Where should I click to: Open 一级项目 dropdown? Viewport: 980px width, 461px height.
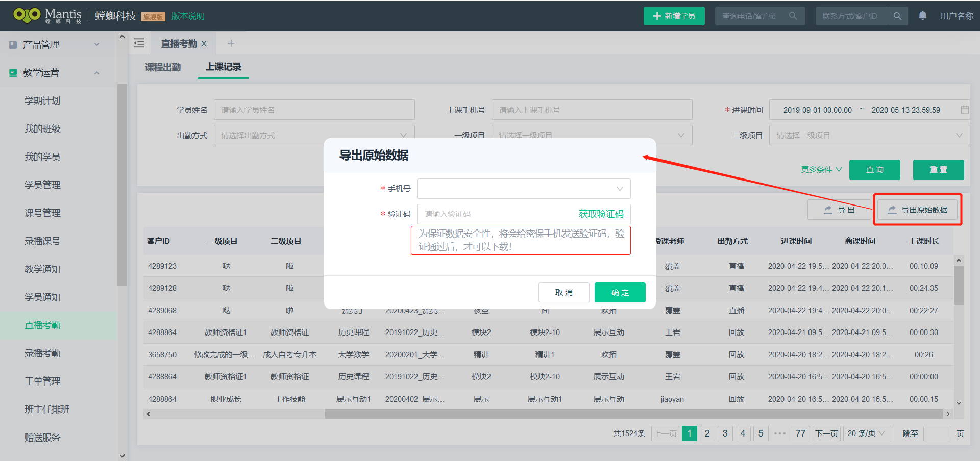[x=592, y=135]
